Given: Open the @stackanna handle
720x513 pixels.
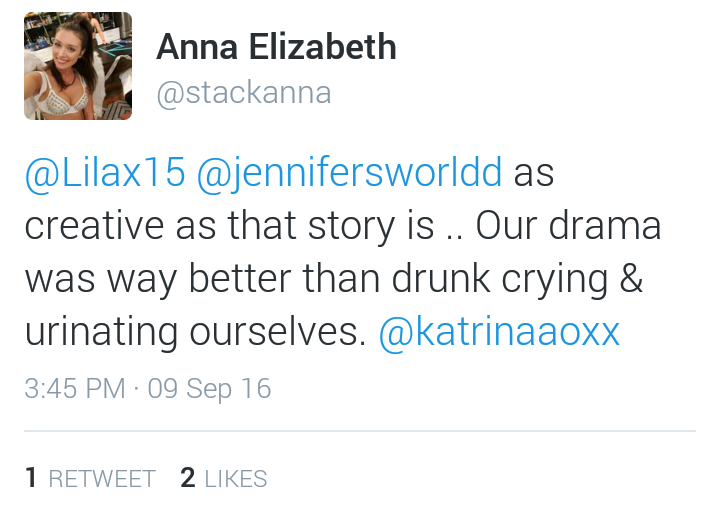Looking at the screenshot, I should point(244,93).
